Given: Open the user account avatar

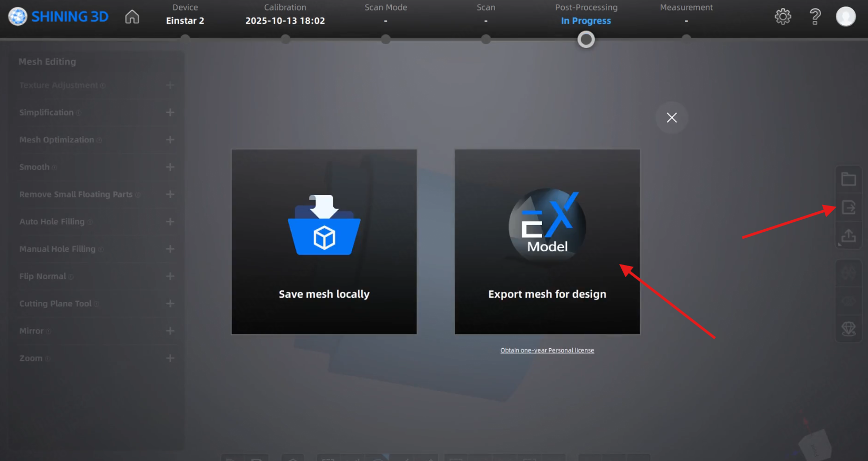Looking at the screenshot, I should coord(845,16).
